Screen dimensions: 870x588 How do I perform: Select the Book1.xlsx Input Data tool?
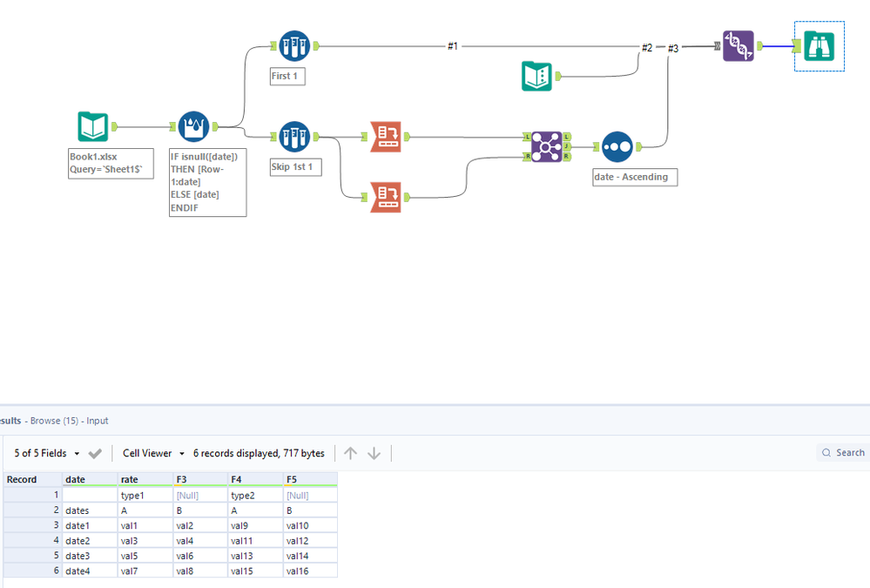coord(92,126)
